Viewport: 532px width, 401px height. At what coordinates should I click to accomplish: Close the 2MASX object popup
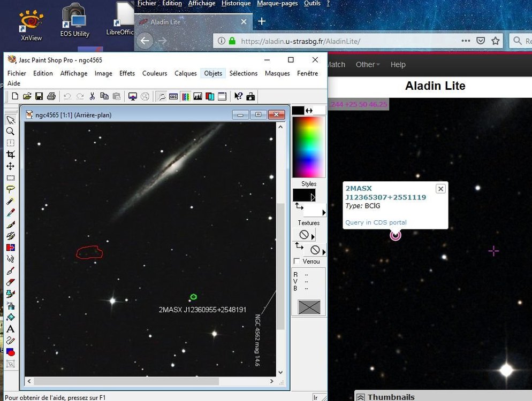pyautogui.click(x=440, y=189)
